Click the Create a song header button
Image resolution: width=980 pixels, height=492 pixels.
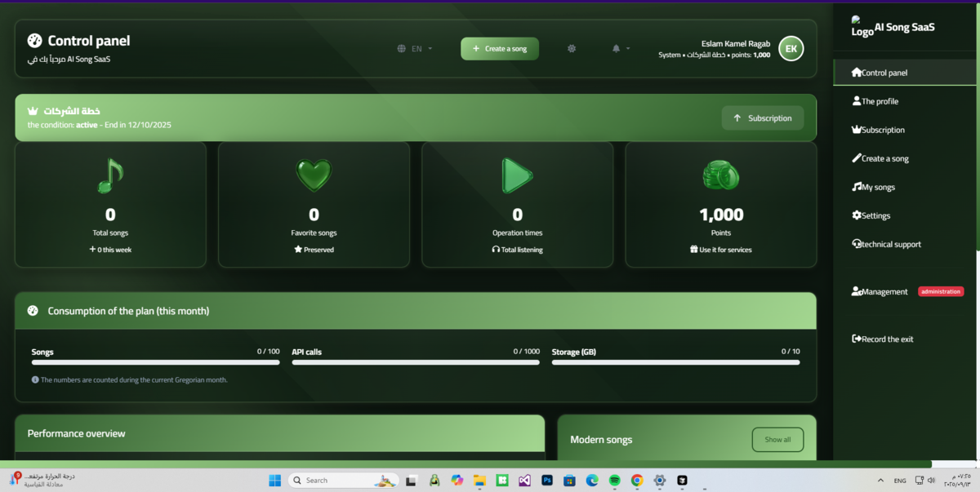tap(500, 49)
